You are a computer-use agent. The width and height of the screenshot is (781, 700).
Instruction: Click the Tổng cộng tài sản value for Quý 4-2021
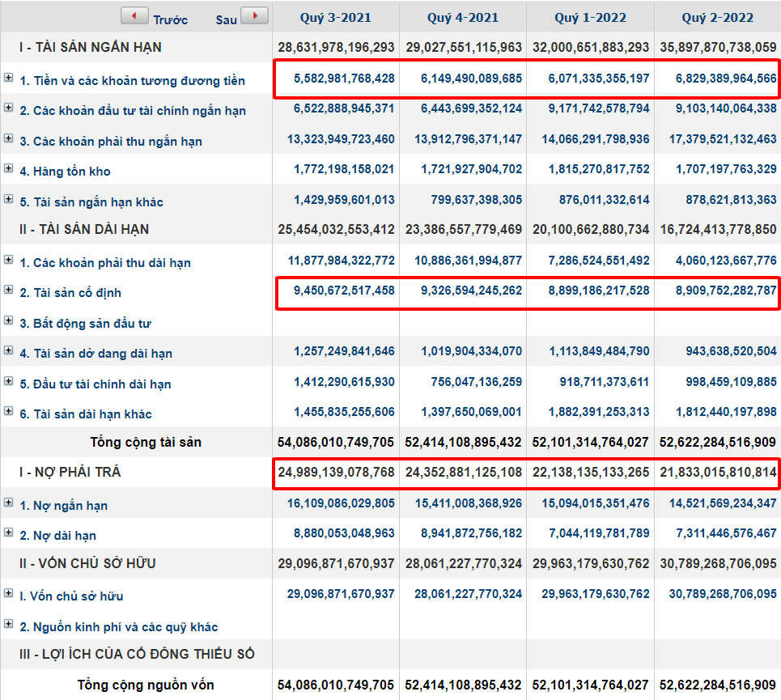pos(464,443)
